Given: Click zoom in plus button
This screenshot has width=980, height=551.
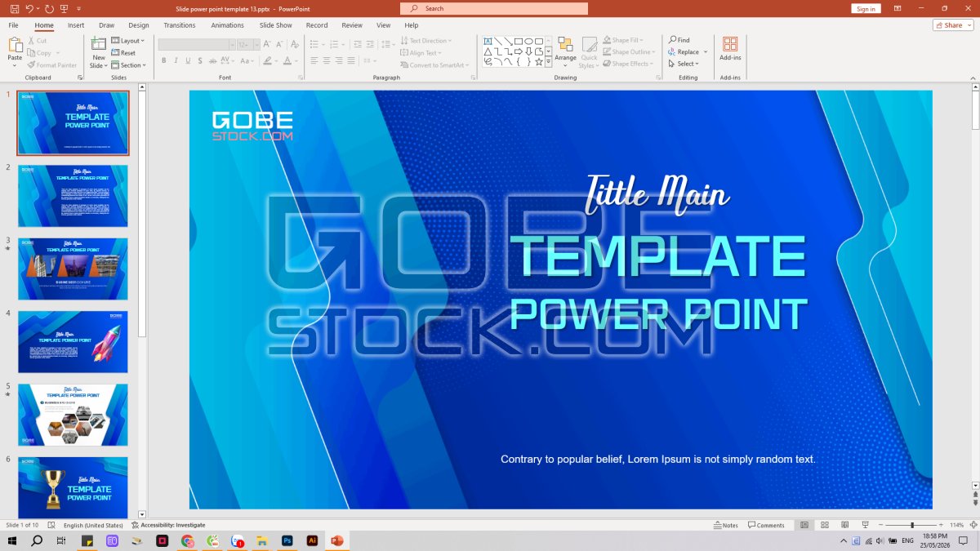Looking at the screenshot, I should (941, 525).
